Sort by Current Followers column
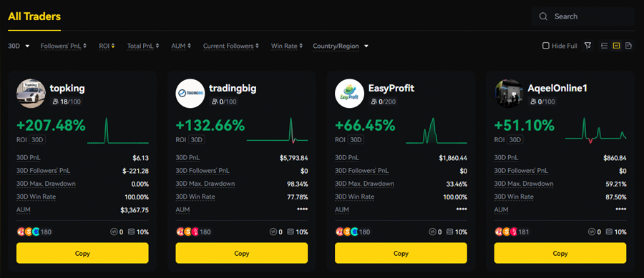644x278 pixels. tap(231, 46)
